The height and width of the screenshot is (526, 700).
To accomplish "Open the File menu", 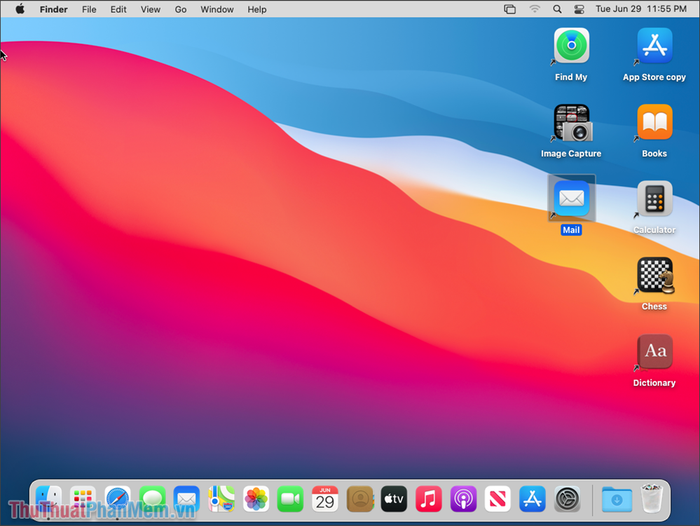I will [x=89, y=9].
